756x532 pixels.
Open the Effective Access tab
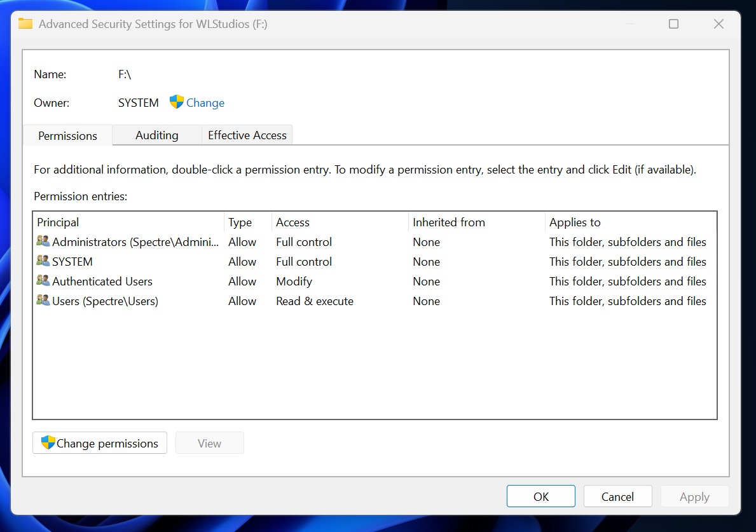[247, 135]
